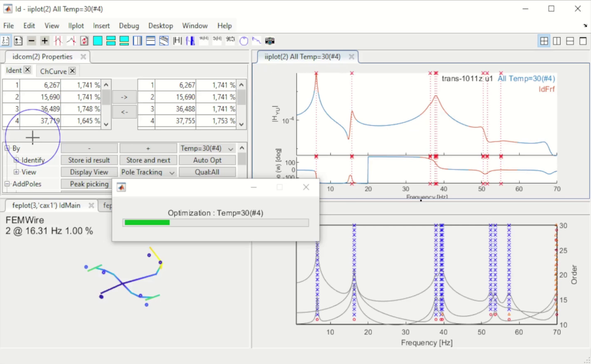Click the optimization progress bar
Viewport: 591px width, 364px height.
coord(215,223)
